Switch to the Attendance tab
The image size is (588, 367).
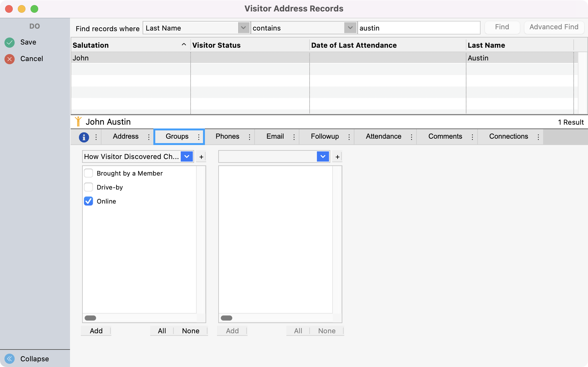pyautogui.click(x=384, y=136)
